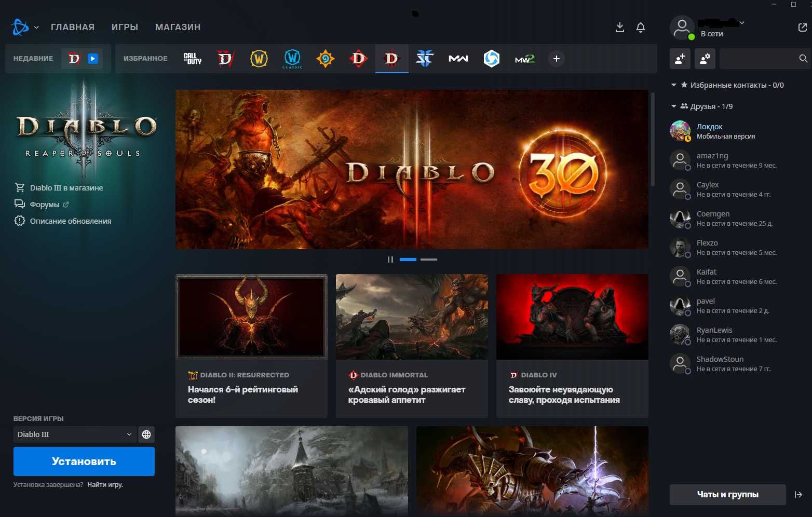Go to the ГЛАВНАЯ tab
Viewport: 812px width, 517px height.
[x=73, y=27]
